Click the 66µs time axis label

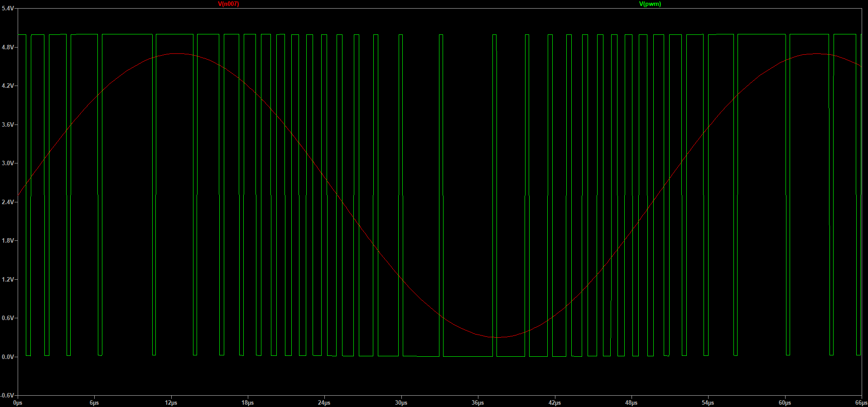coord(861,402)
